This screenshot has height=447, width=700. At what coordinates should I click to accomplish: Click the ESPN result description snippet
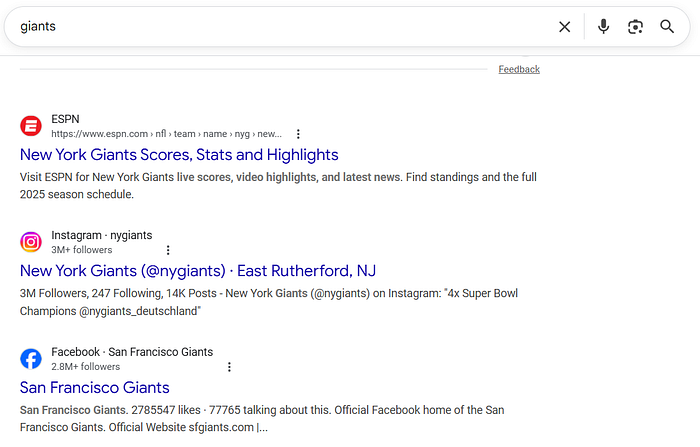[278, 184]
